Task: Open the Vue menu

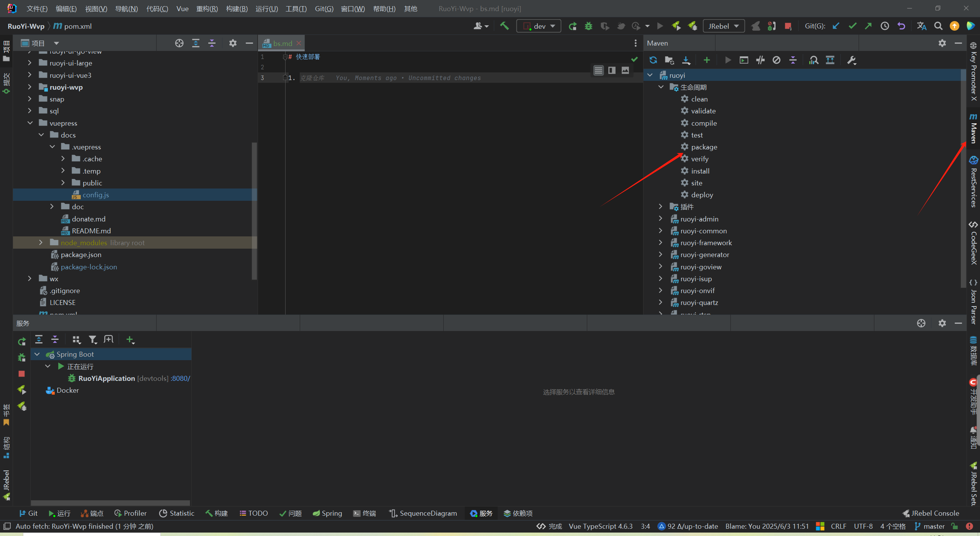Action: pyautogui.click(x=182, y=8)
